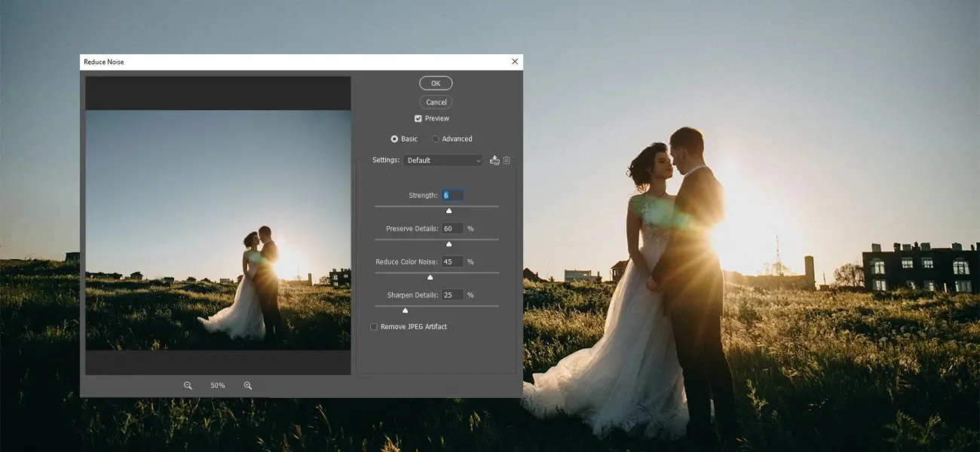This screenshot has height=452, width=980.
Task: Switch to Advanced mode radio button
Action: point(436,139)
